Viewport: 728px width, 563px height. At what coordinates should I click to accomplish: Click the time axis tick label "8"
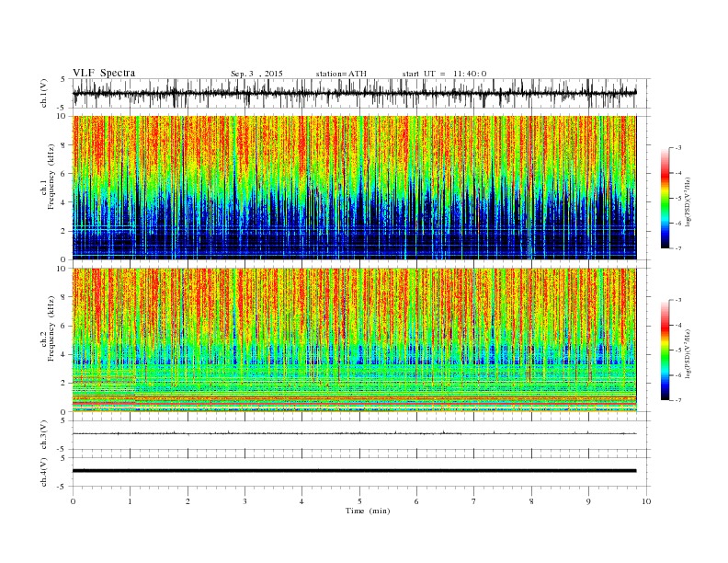pos(531,501)
